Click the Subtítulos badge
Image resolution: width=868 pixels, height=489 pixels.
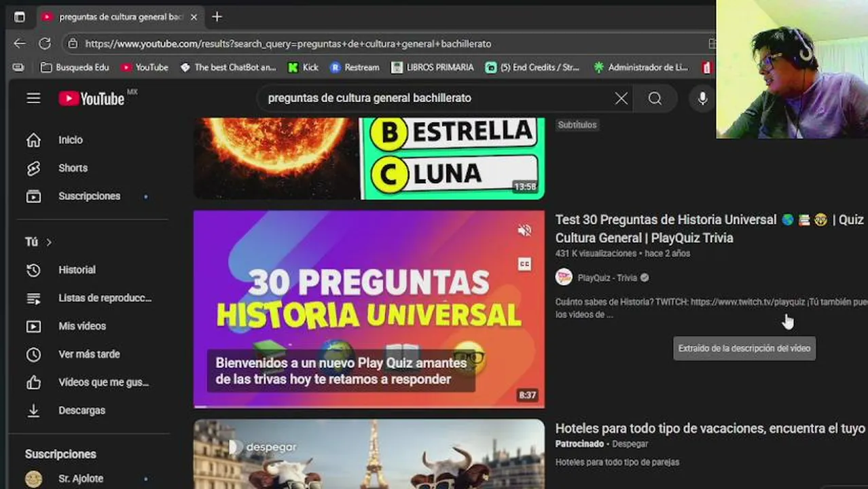[577, 125]
